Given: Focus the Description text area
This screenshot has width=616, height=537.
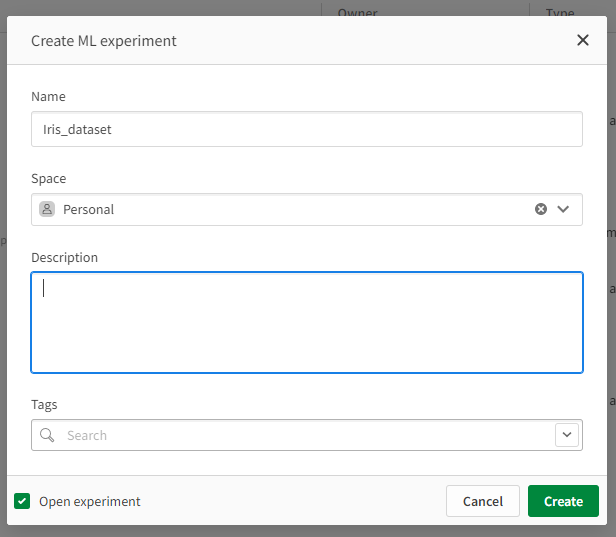Looking at the screenshot, I should (x=306, y=322).
